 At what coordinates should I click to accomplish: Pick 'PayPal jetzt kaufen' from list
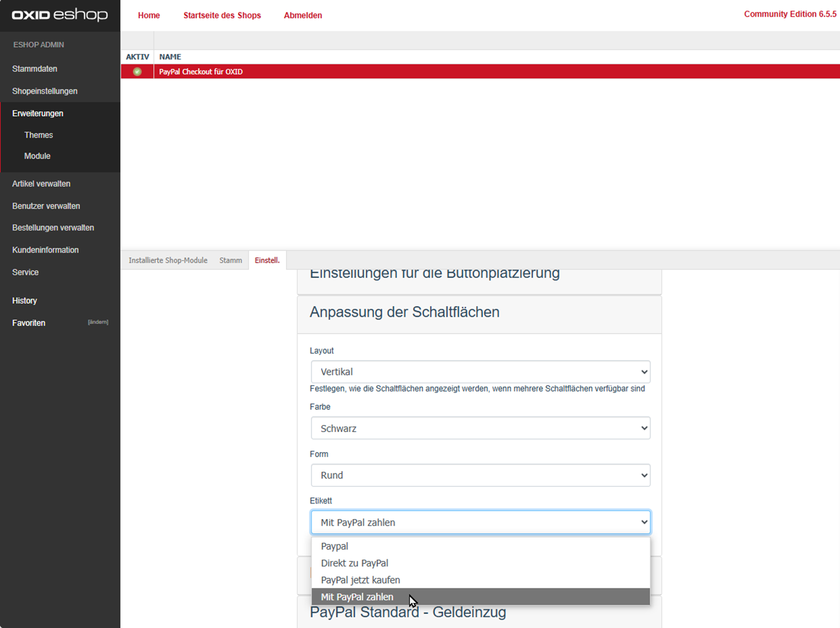pyautogui.click(x=360, y=580)
